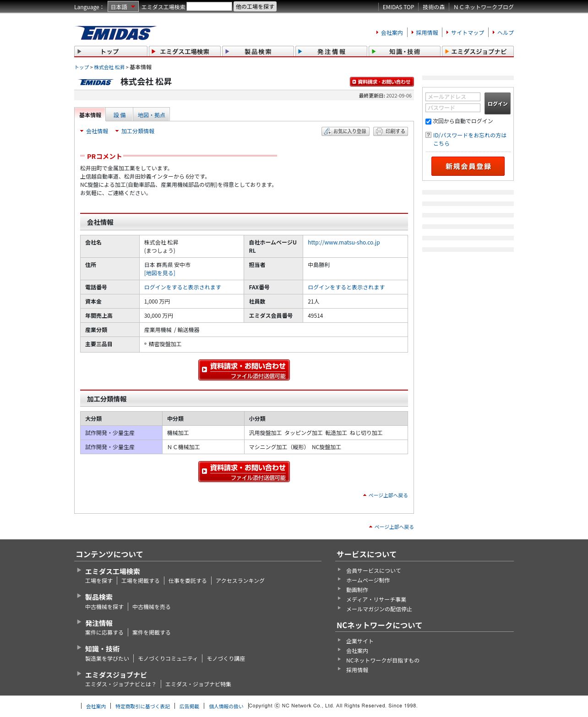Click the favorites register icon button

(345, 131)
